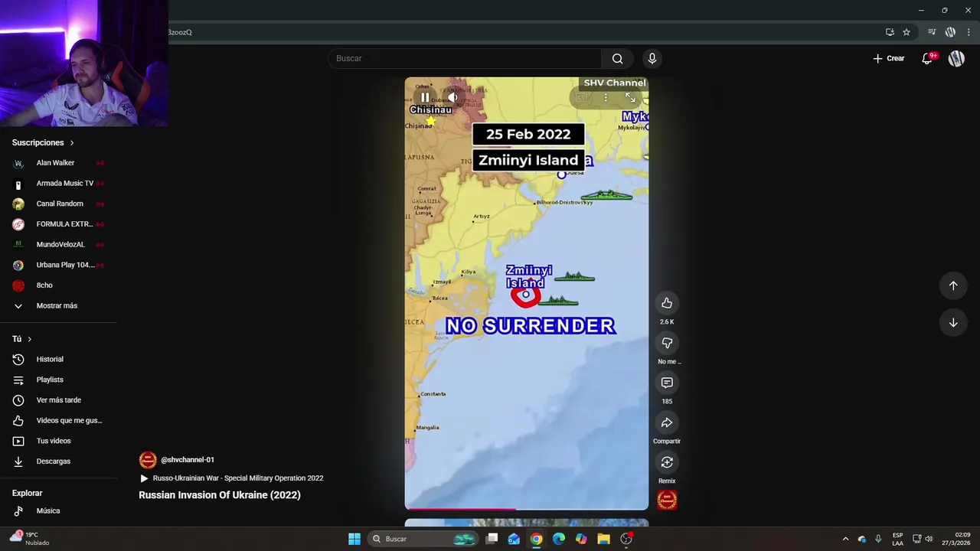Image resolution: width=980 pixels, height=551 pixels.
Task: Enter fullscreen on the Shorts player
Action: (630, 97)
